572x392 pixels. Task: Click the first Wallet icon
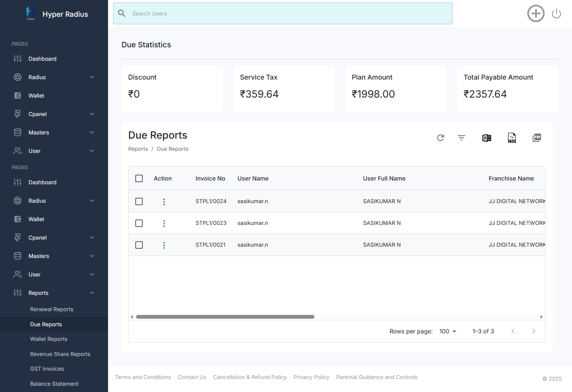click(x=18, y=95)
